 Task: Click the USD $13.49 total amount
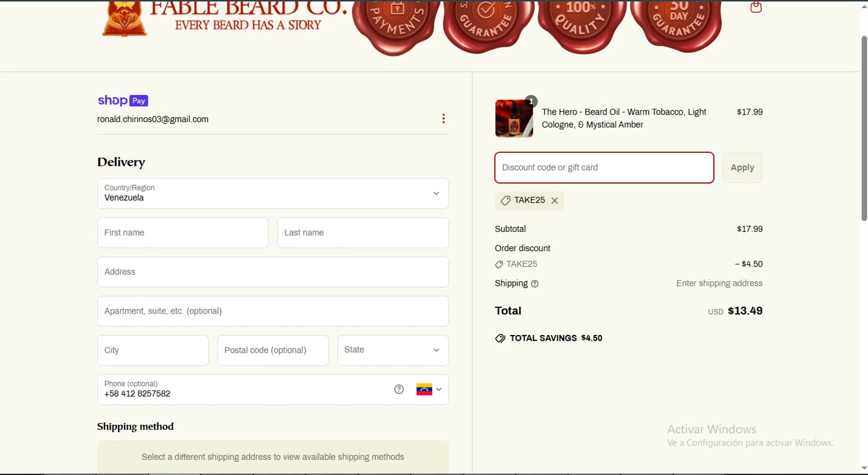click(735, 311)
